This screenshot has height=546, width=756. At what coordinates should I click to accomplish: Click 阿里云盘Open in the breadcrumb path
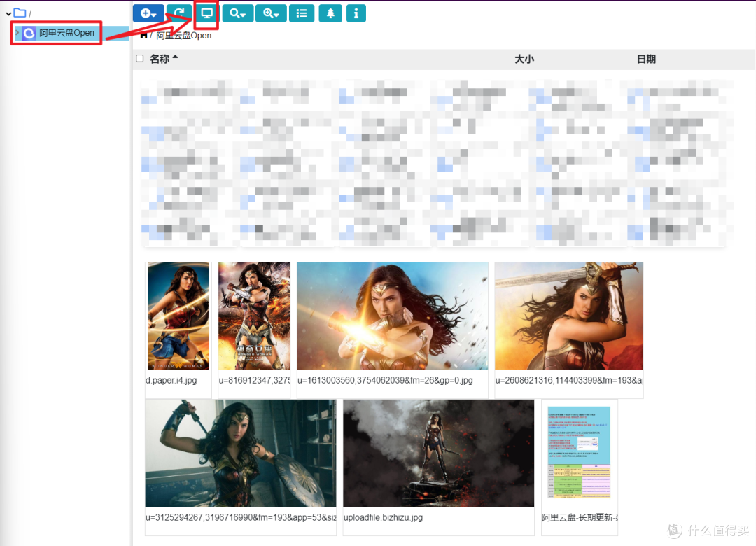click(184, 35)
